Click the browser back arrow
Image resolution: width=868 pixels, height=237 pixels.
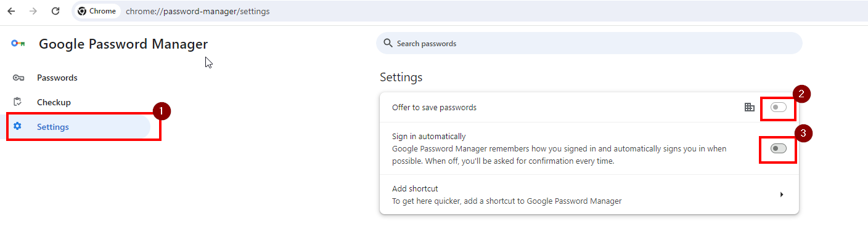(11, 11)
